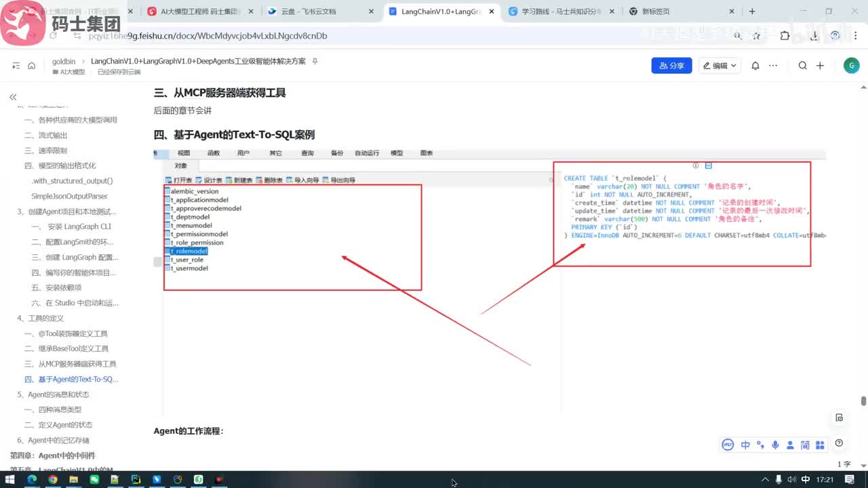Launch Chrome from the taskbar

[x=52, y=479]
